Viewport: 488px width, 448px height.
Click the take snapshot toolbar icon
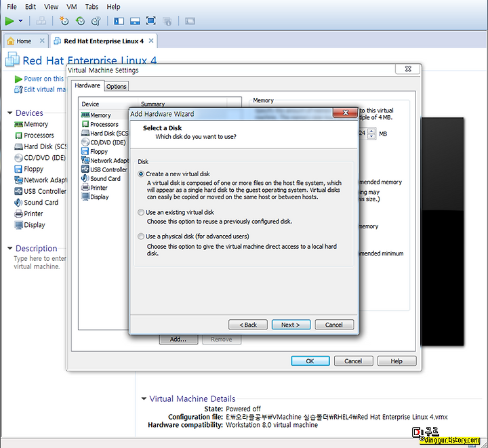(64, 21)
